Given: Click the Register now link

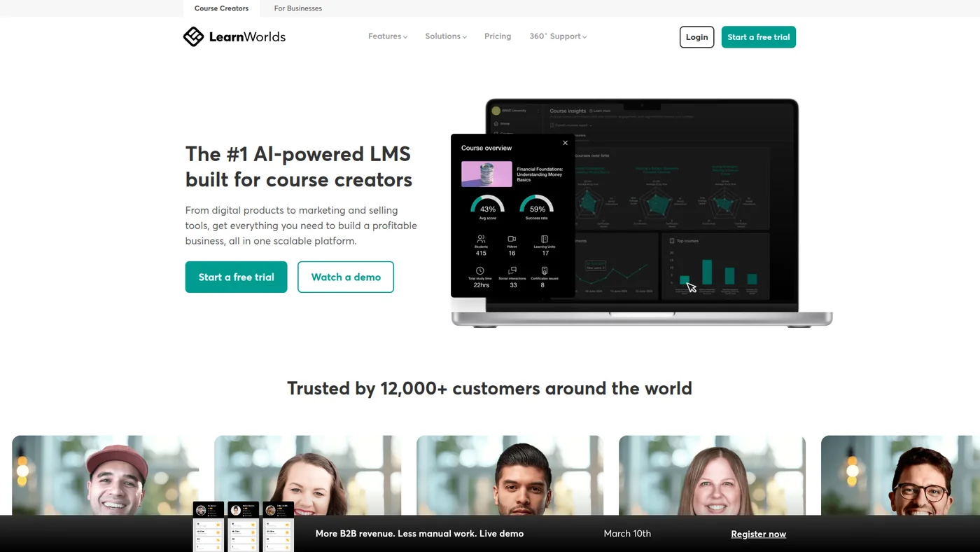Looking at the screenshot, I should pyautogui.click(x=758, y=534).
